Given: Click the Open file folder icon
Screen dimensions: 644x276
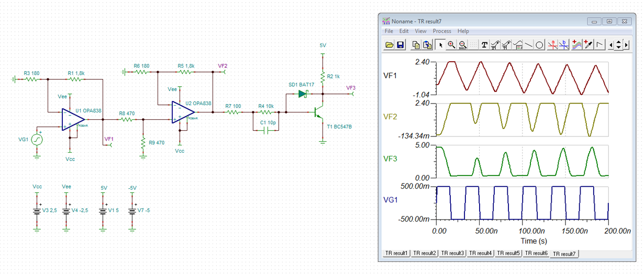Looking at the screenshot, I should (x=389, y=45).
